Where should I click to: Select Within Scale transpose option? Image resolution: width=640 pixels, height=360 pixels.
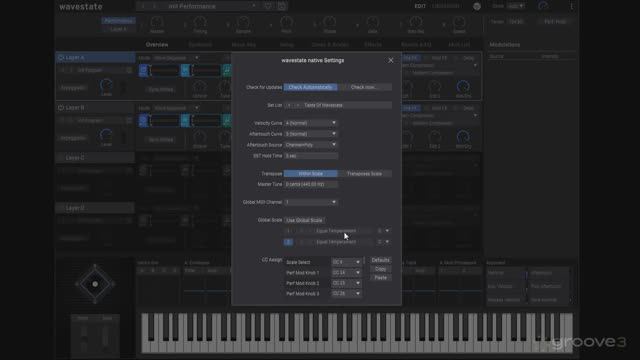point(311,173)
